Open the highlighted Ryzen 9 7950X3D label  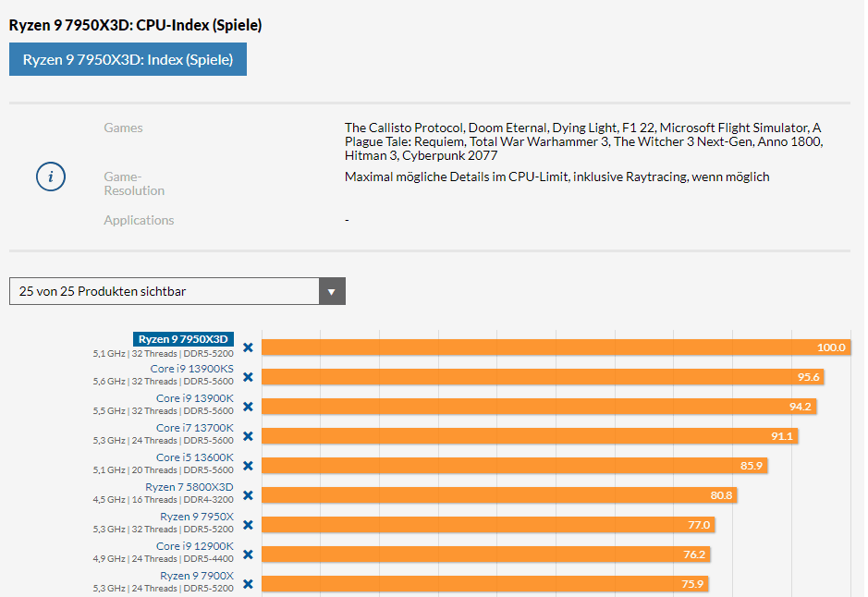183,339
